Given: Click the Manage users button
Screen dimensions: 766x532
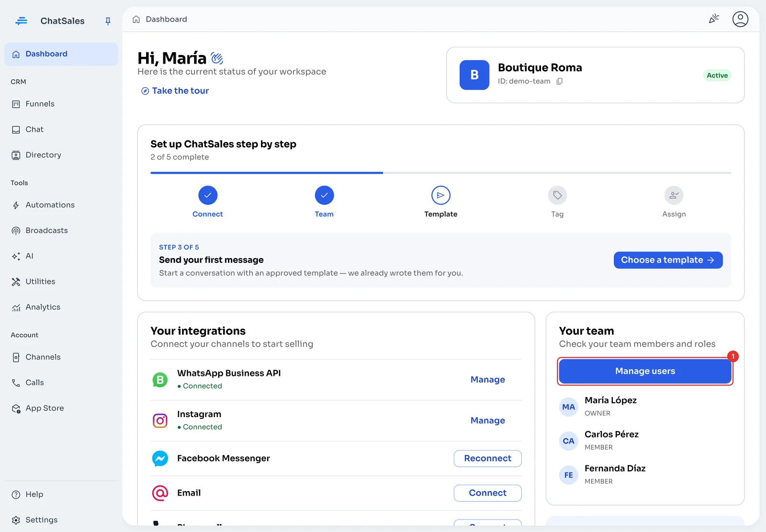Looking at the screenshot, I should [645, 371].
